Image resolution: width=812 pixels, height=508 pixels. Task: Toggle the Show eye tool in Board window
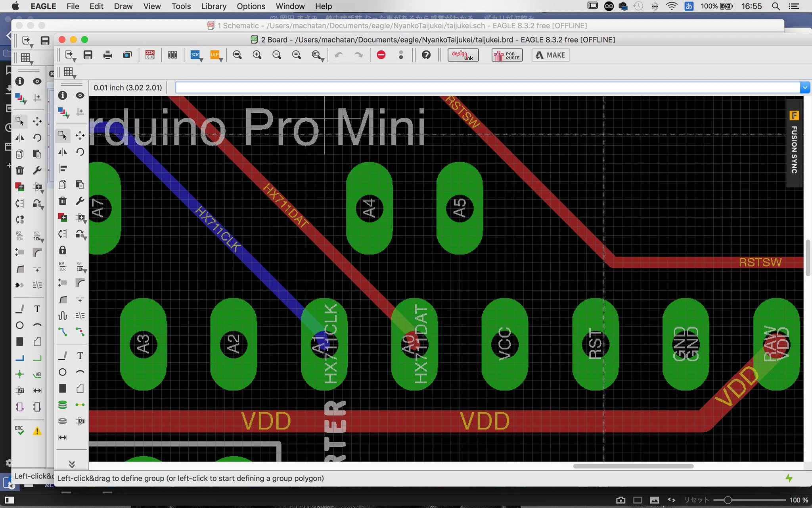pyautogui.click(x=80, y=95)
